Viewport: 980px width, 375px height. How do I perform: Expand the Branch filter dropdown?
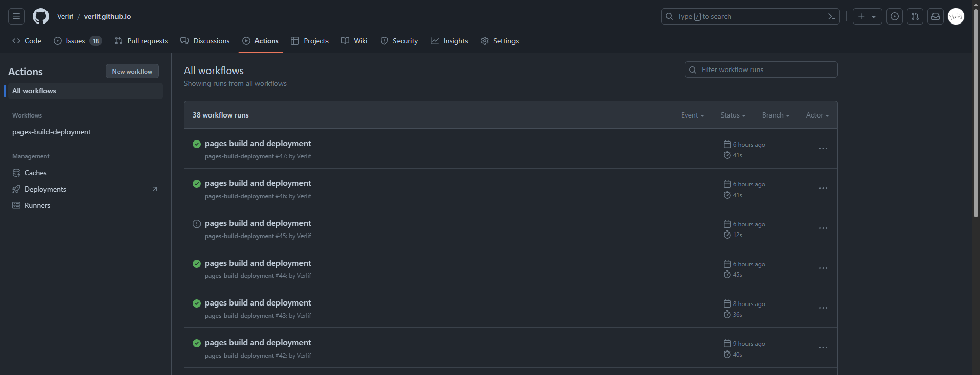pos(775,115)
